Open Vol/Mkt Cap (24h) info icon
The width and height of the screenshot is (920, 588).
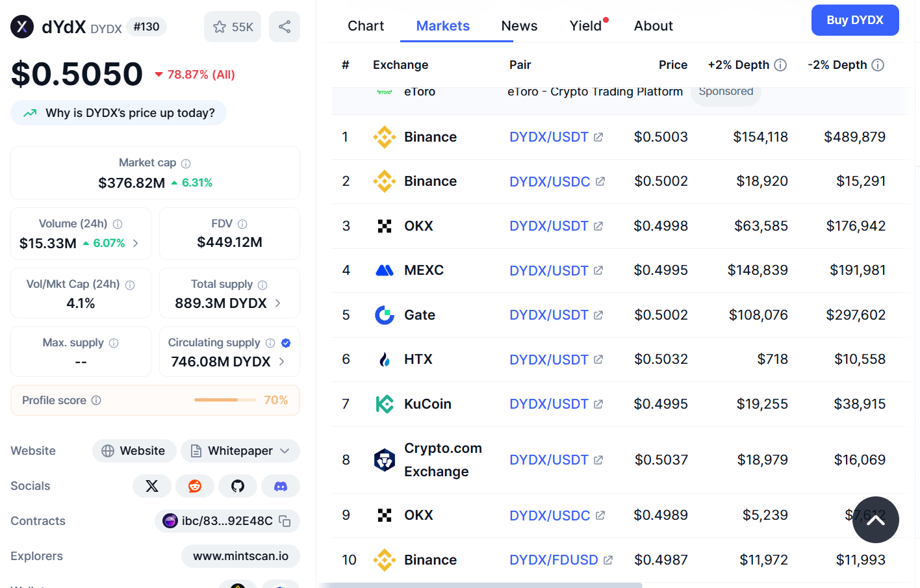(130, 285)
